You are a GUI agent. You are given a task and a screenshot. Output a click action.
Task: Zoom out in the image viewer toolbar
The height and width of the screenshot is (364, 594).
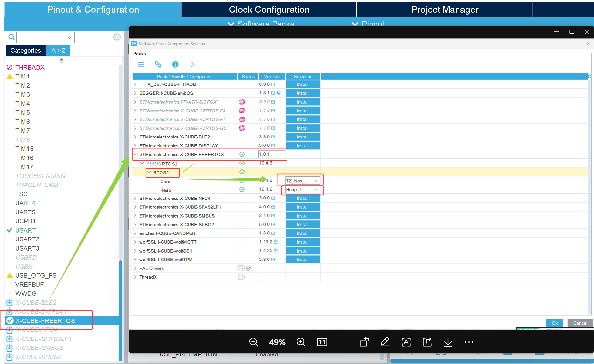click(253, 342)
